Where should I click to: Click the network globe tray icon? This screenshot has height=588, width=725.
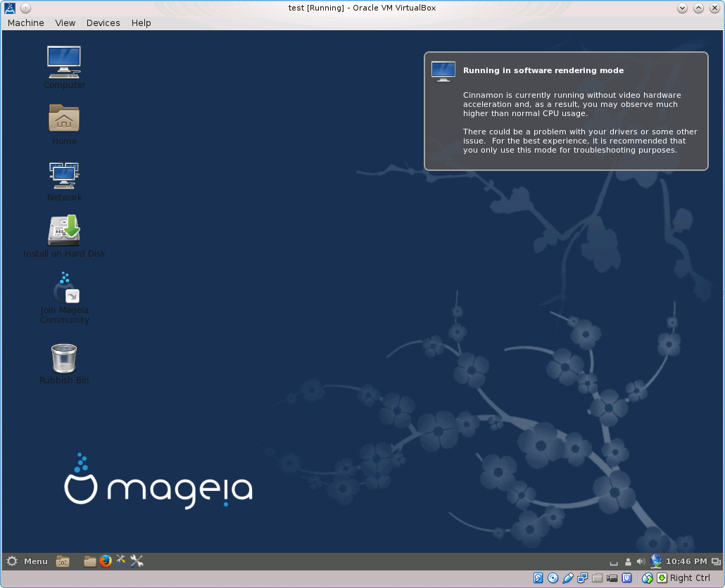click(655, 561)
